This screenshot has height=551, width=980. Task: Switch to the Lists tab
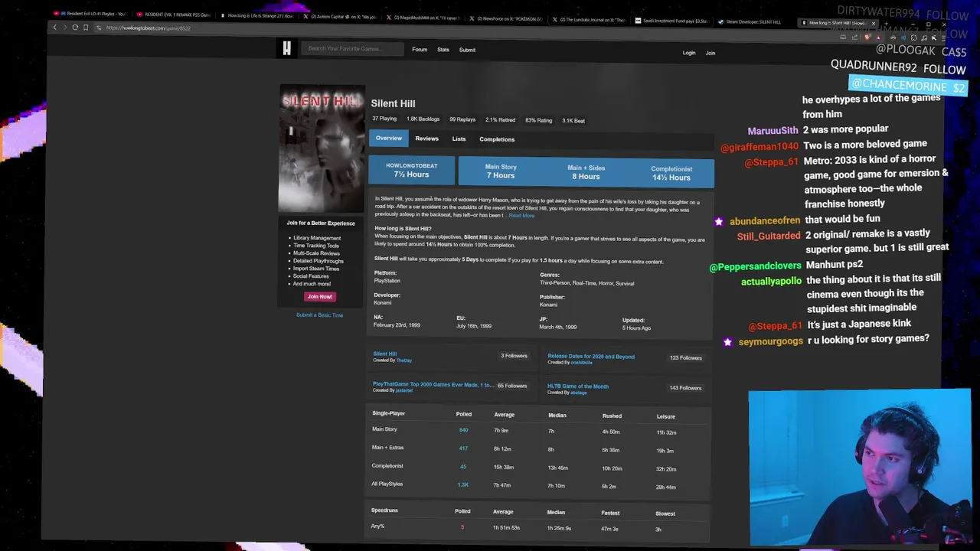click(459, 139)
